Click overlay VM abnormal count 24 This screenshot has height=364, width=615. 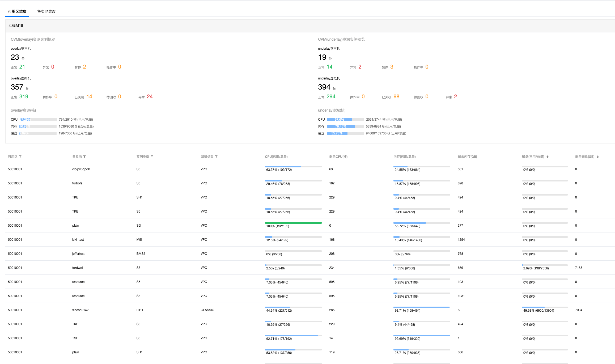(150, 96)
